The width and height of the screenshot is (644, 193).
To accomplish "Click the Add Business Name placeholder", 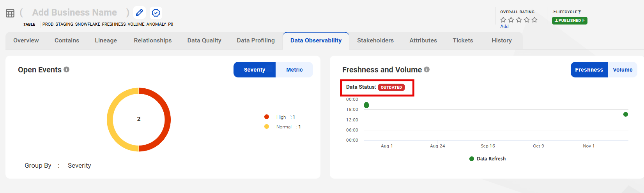I will click(74, 12).
